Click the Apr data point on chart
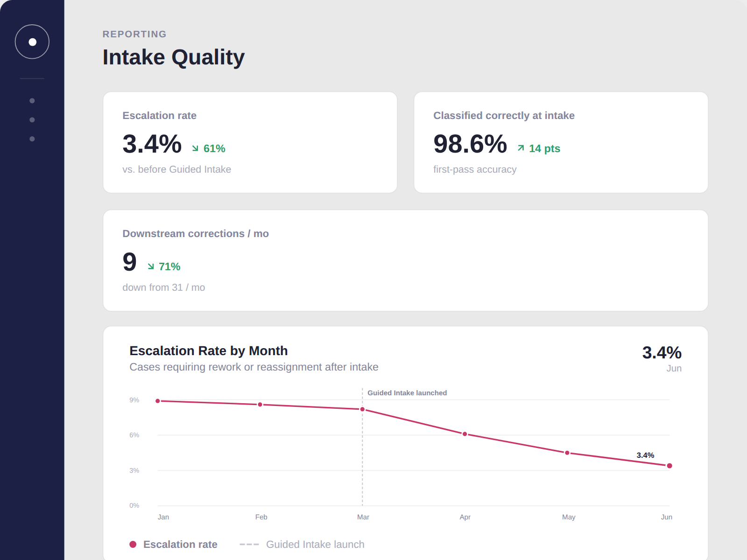The height and width of the screenshot is (560, 747). click(465, 434)
